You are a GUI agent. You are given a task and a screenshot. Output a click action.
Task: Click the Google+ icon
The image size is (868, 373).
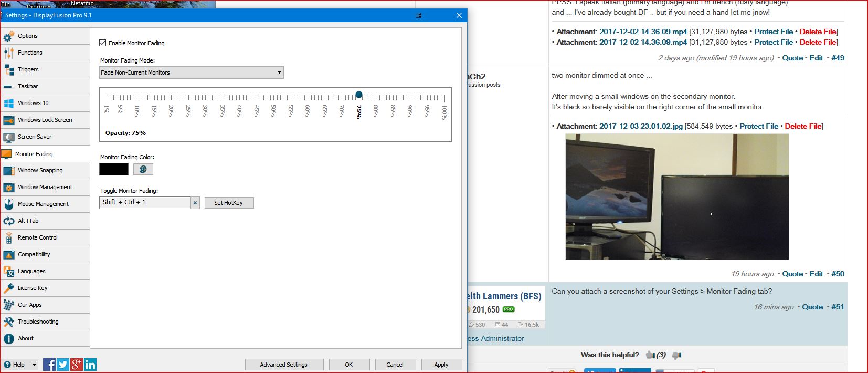pos(77,365)
